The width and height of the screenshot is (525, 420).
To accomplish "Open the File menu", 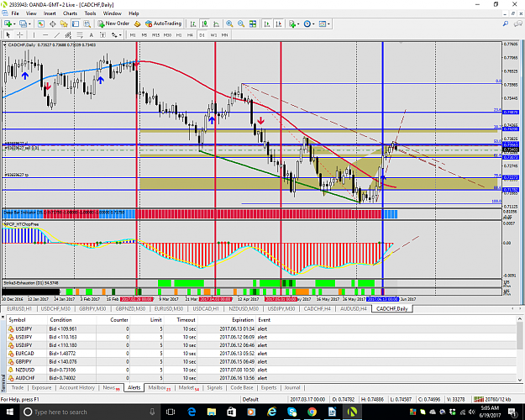I will 15,13.
